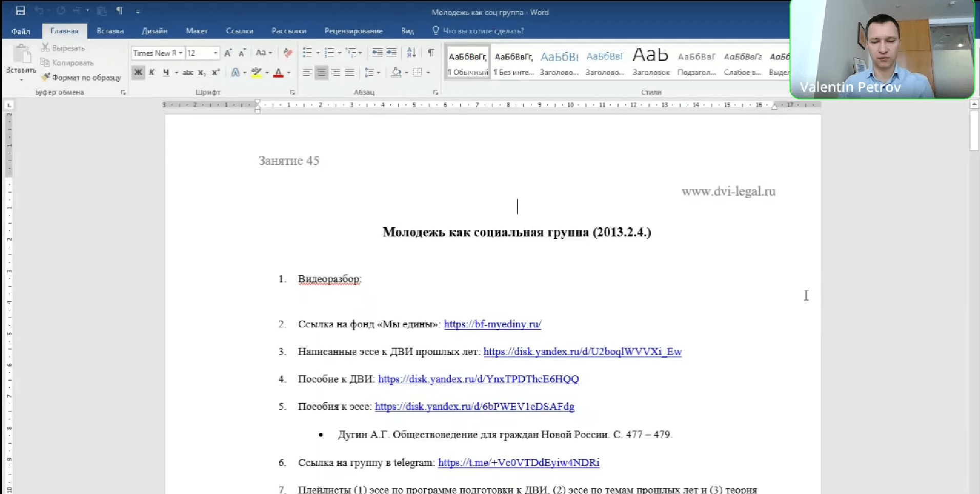Toggle italic formatting
980x494 pixels.
[x=152, y=72]
